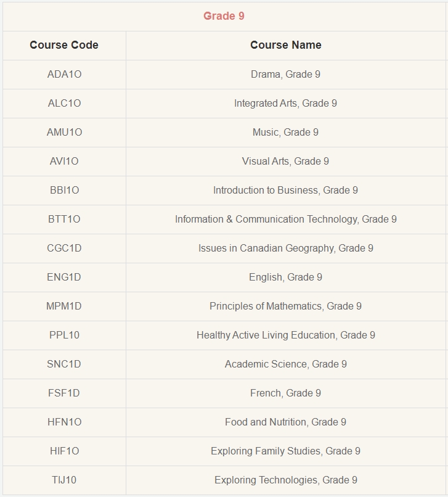
Task: Select the MPM1D course code
Action: pos(64,306)
